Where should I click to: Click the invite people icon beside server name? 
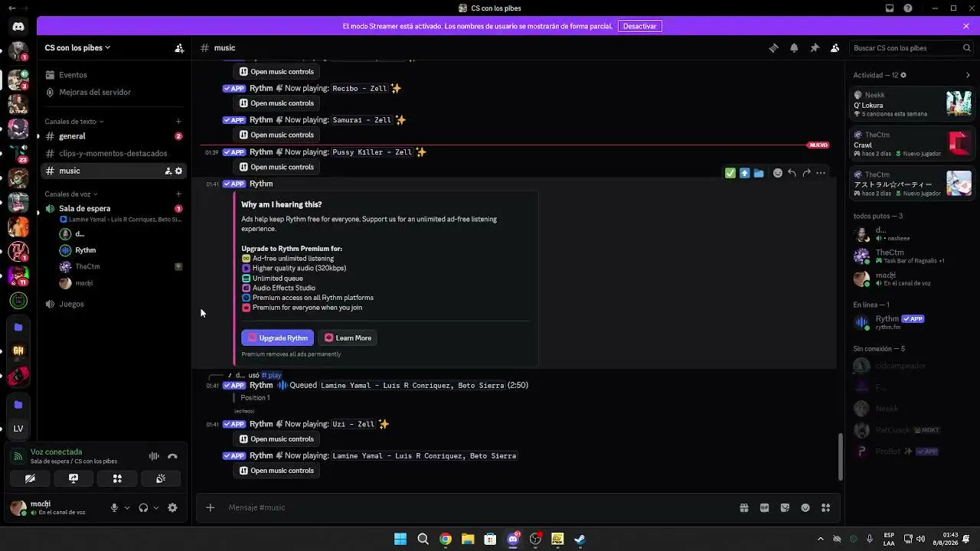point(179,47)
